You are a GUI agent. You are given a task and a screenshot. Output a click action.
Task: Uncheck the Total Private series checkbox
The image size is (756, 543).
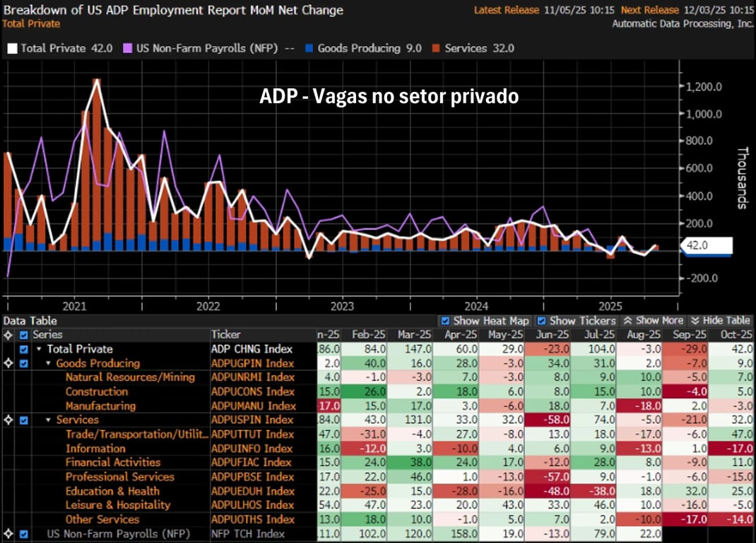click(24, 349)
